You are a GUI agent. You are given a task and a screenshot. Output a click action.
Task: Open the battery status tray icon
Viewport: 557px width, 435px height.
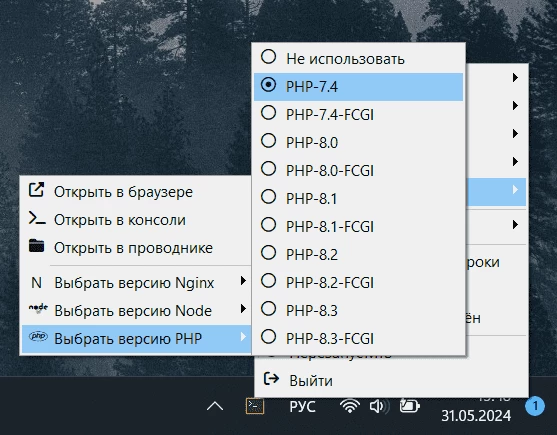click(x=410, y=406)
